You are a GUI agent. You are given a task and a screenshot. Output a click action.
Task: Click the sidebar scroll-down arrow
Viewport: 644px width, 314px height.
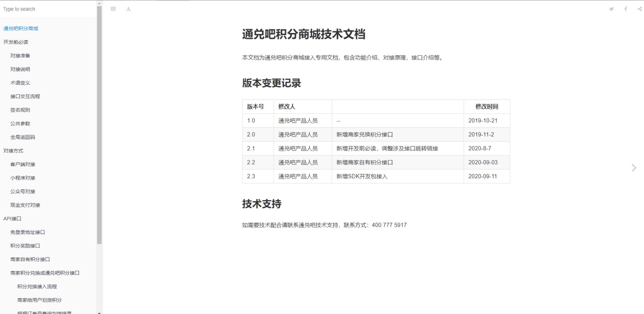[99, 312]
